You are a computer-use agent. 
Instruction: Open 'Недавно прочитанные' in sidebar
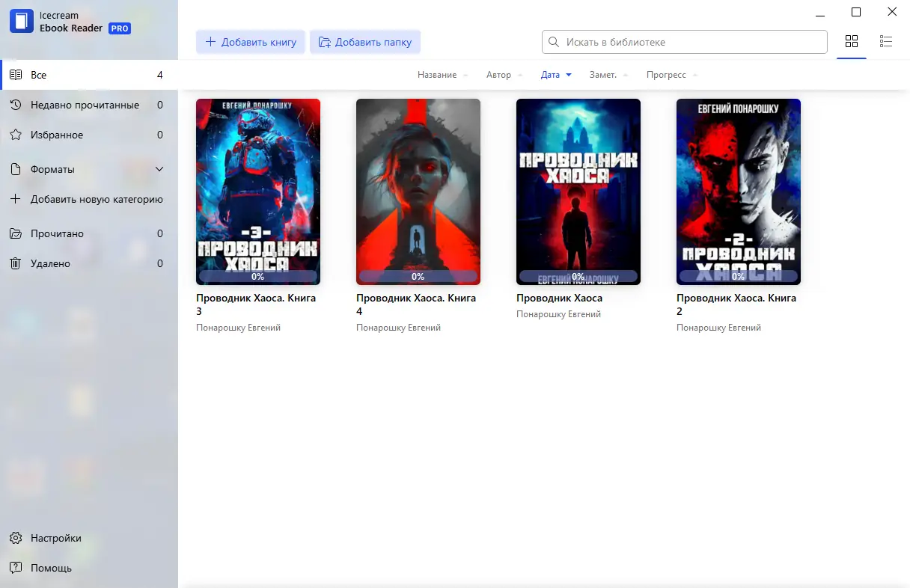(x=89, y=105)
